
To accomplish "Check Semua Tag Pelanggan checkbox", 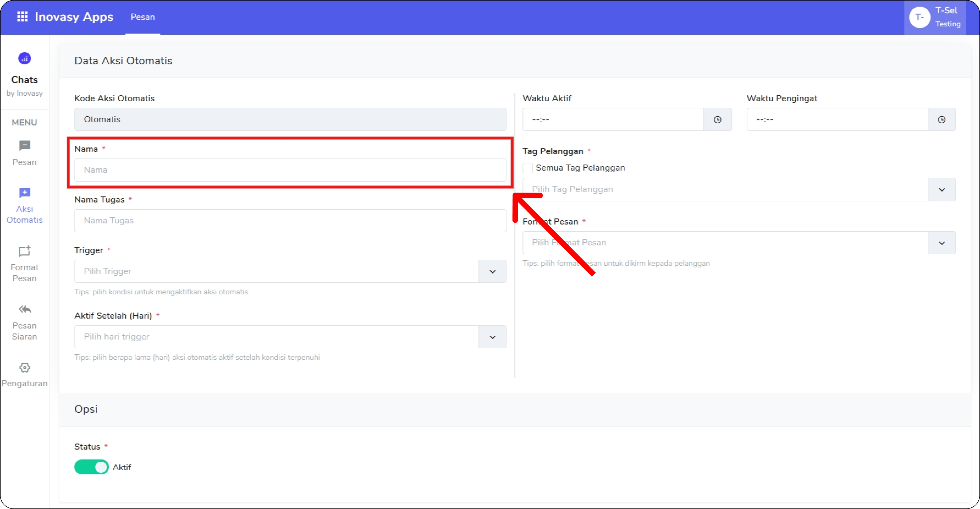I will 528,168.
